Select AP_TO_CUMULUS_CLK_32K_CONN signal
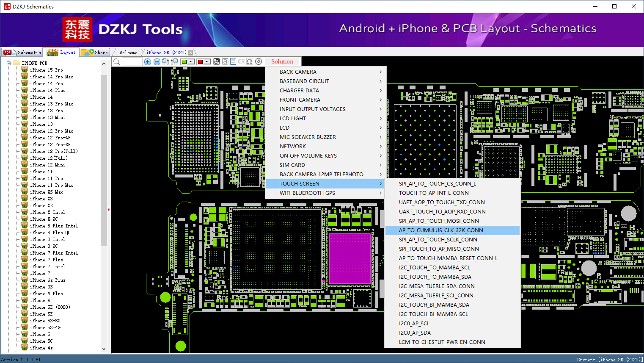644x363 pixels. tap(452, 230)
